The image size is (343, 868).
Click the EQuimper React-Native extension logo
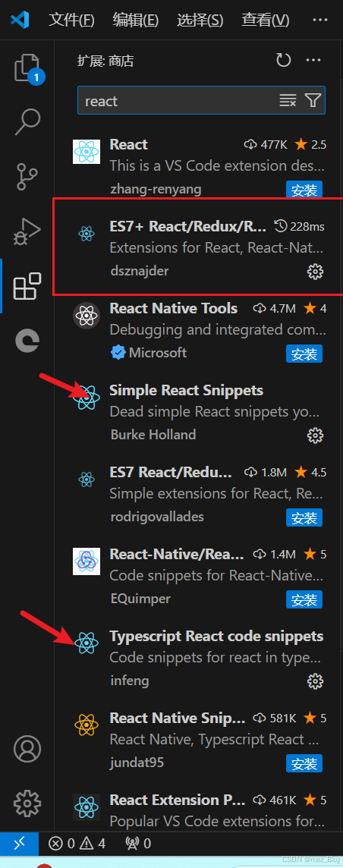click(x=87, y=561)
